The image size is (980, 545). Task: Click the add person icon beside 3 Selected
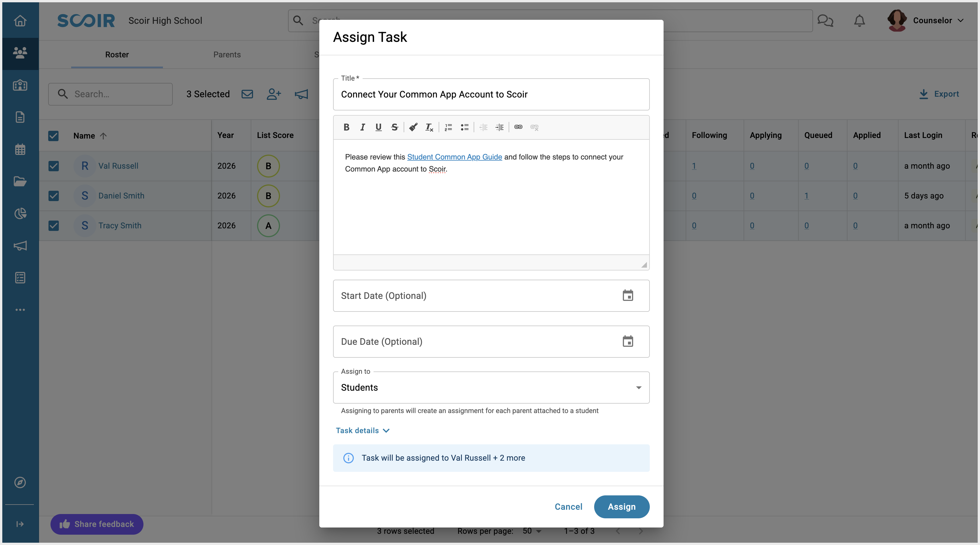pos(274,94)
